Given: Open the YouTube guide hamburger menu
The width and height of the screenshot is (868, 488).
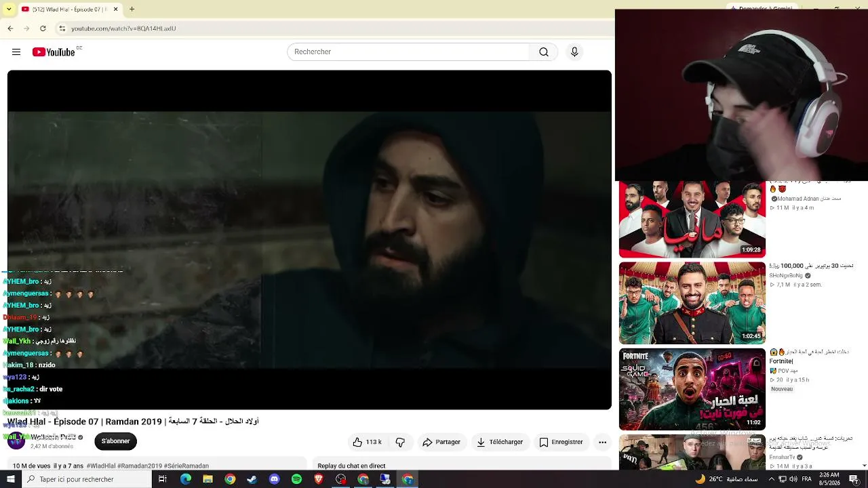Looking at the screenshot, I should (x=16, y=52).
